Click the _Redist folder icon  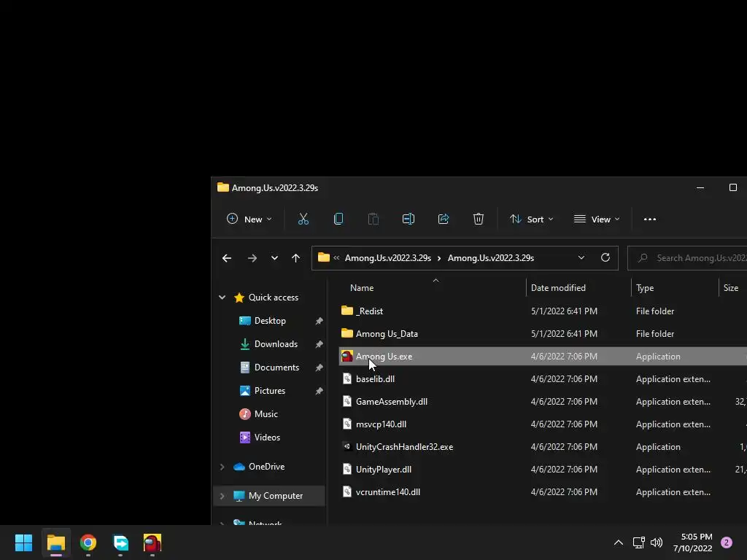point(347,311)
